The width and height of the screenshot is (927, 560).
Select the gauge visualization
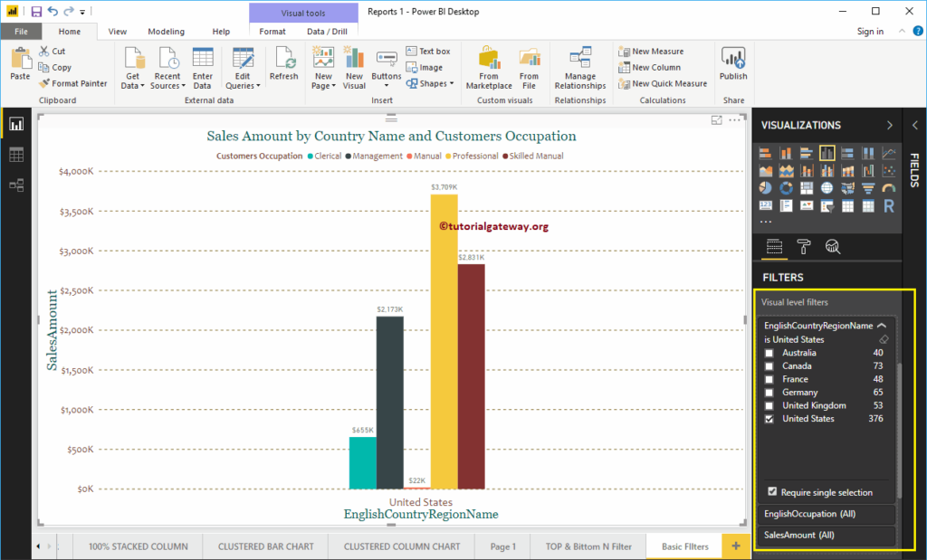click(x=889, y=188)
